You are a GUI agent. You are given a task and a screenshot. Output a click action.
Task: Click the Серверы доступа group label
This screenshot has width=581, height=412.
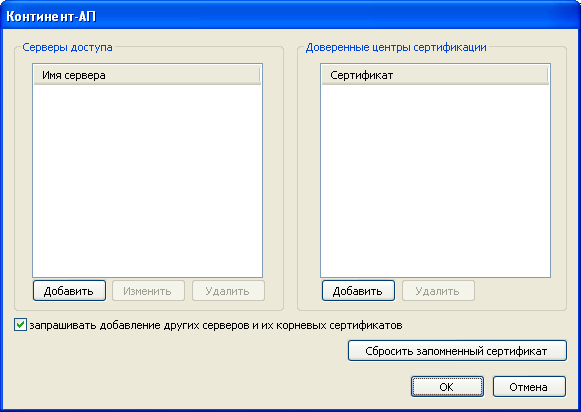(67, 47)
